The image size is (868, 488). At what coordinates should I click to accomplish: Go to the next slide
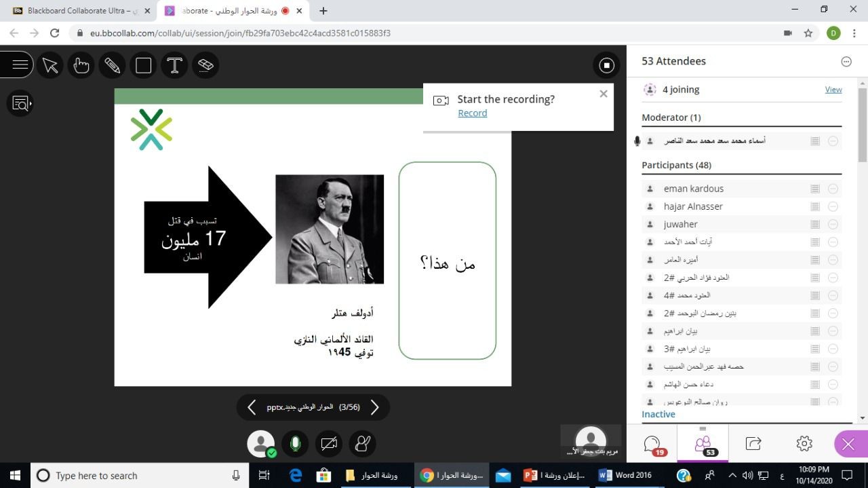374,407
